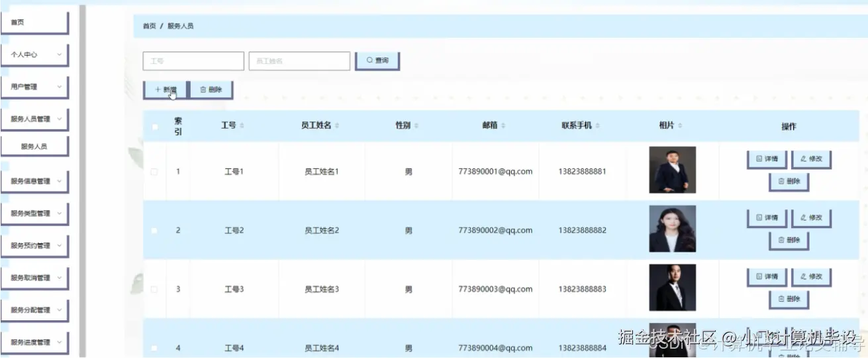The width and height of the screenshot is (868, 358).
Task: Expand the 服务预约管理 sidebar menu
Action: click(x=34, y=245)
